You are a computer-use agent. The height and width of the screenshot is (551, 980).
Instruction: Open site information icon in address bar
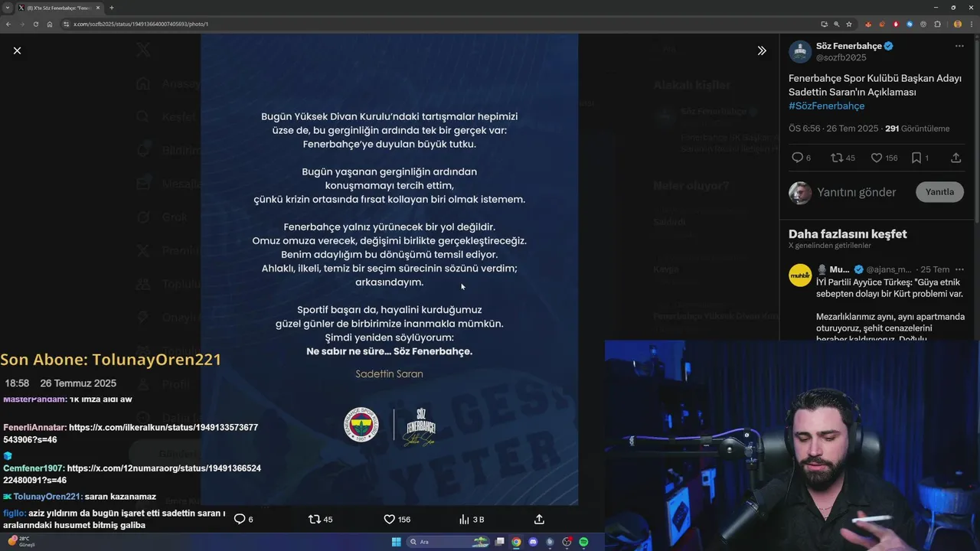67,24
